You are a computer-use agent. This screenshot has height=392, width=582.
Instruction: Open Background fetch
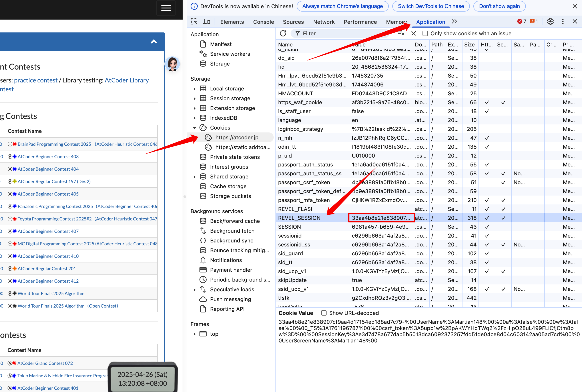point(232,231)
